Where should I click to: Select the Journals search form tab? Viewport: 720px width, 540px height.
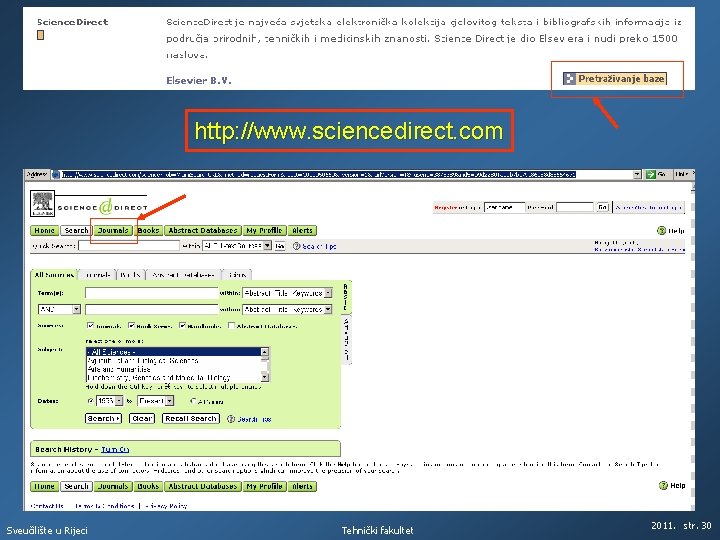click(x=98, y=275)
